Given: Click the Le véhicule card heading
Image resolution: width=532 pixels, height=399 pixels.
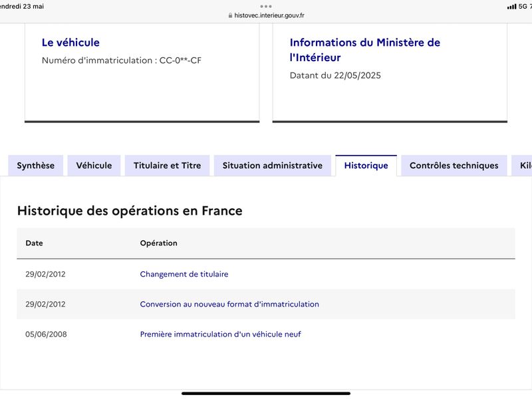Looking at the screenshot, I should 70,43.
